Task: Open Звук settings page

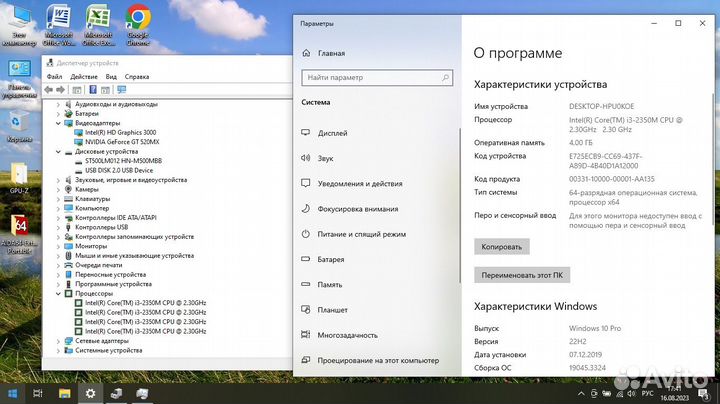Action: pos(325,158)
